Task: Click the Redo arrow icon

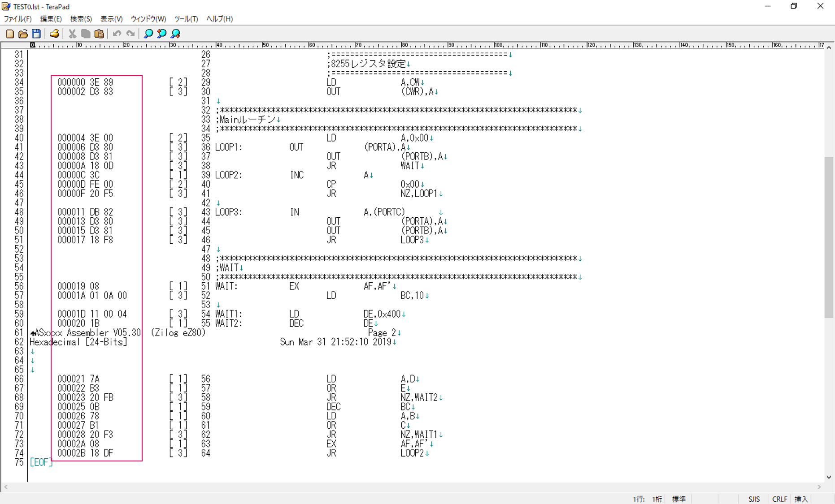Action: 130,34
